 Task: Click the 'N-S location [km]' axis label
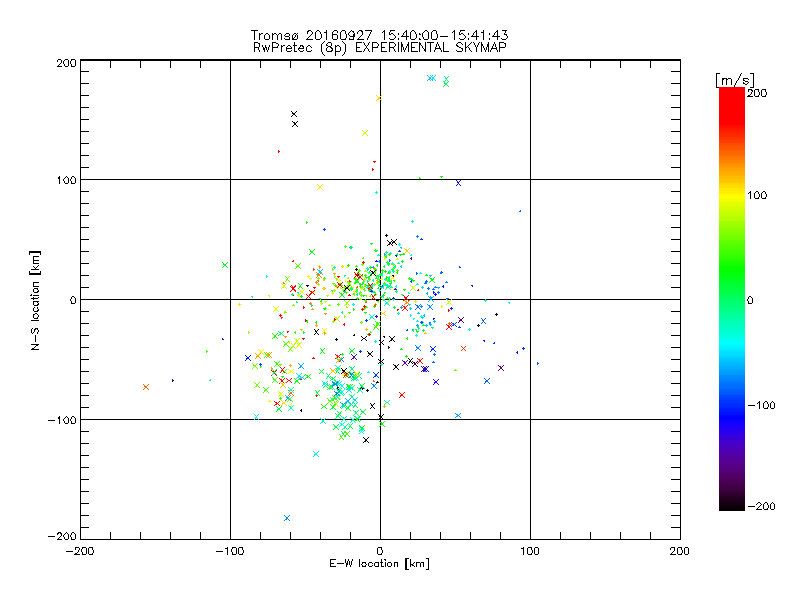click(x=35, y=300)
